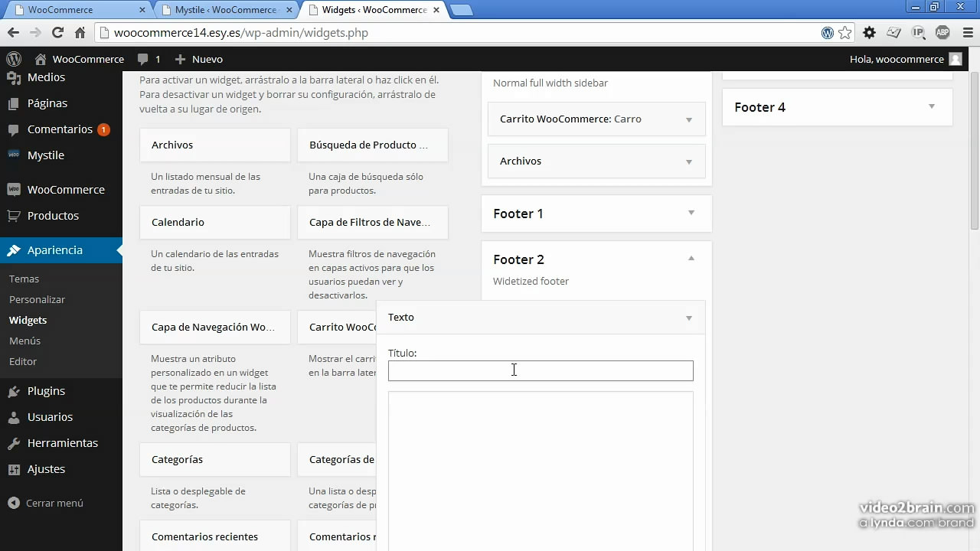Reload the page with the refresh icon

(x=57, y=33)
